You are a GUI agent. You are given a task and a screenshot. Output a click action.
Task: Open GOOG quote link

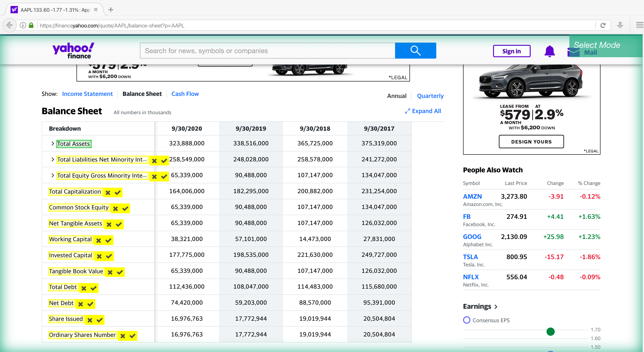(x=472, y=237)
